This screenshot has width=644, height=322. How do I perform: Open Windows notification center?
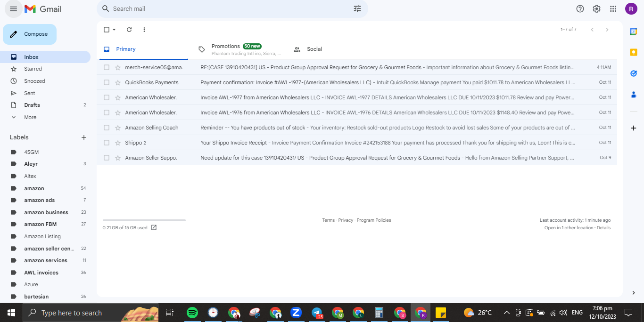pyautogui.click(x=628, y=313)
